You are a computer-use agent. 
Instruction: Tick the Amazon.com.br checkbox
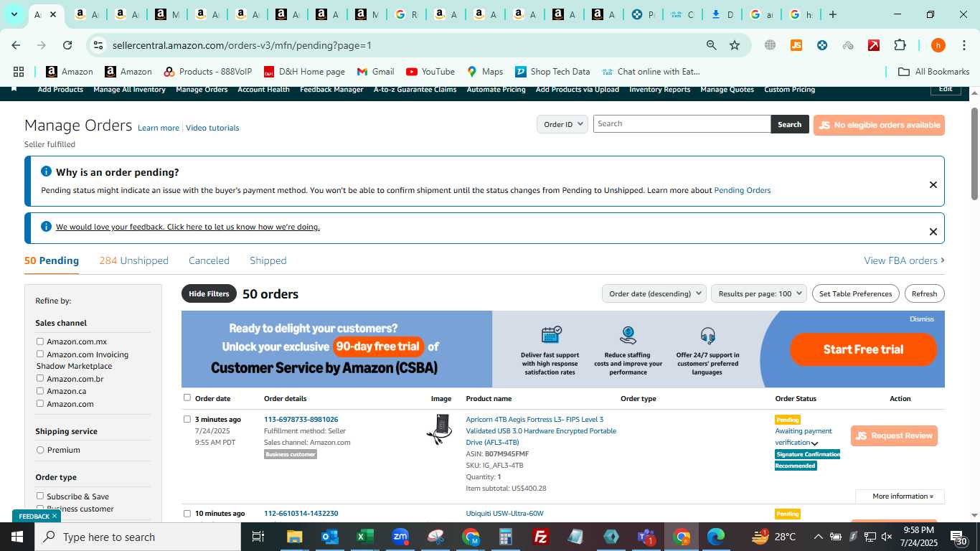[40, 378]
